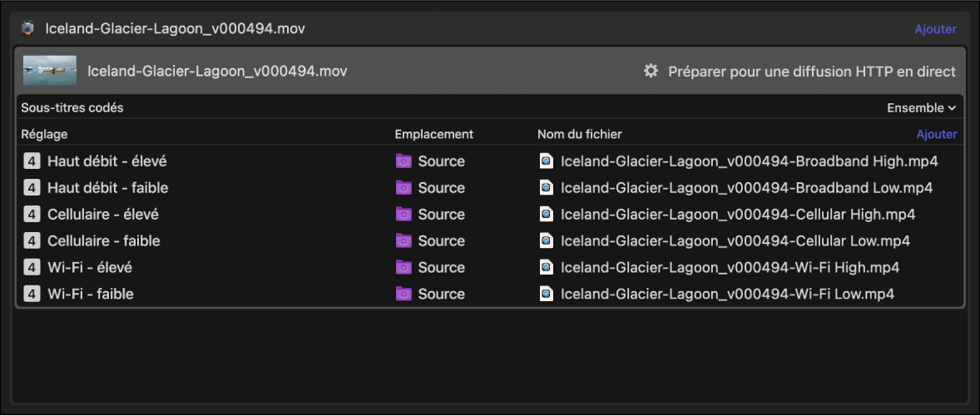Click file icon of Cellular Low.mp4
The height and width of the screenshot is (416, 980).
[x=547, y=241]
